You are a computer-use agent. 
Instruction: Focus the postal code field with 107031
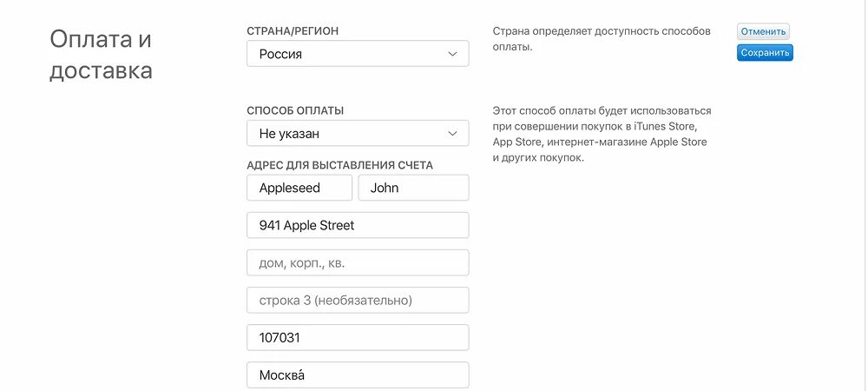pyautogui.click(x=358, y=338)
